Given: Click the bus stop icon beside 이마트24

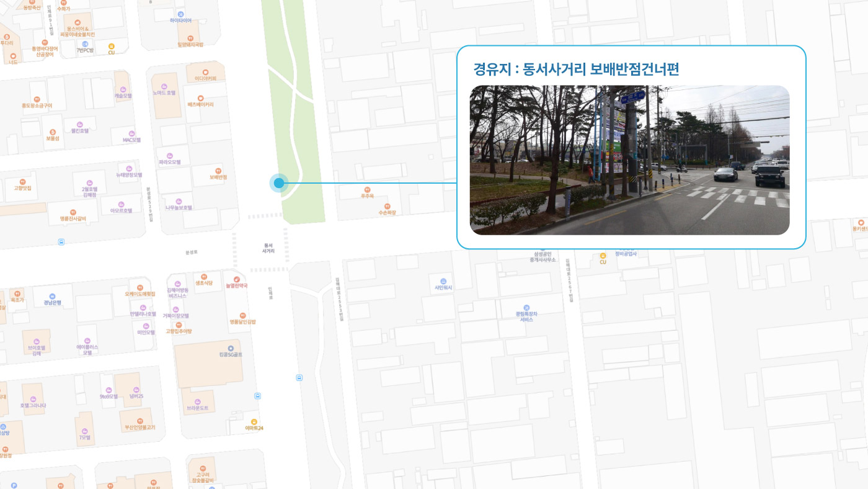Looking at the screenshot, I should 258,396.
